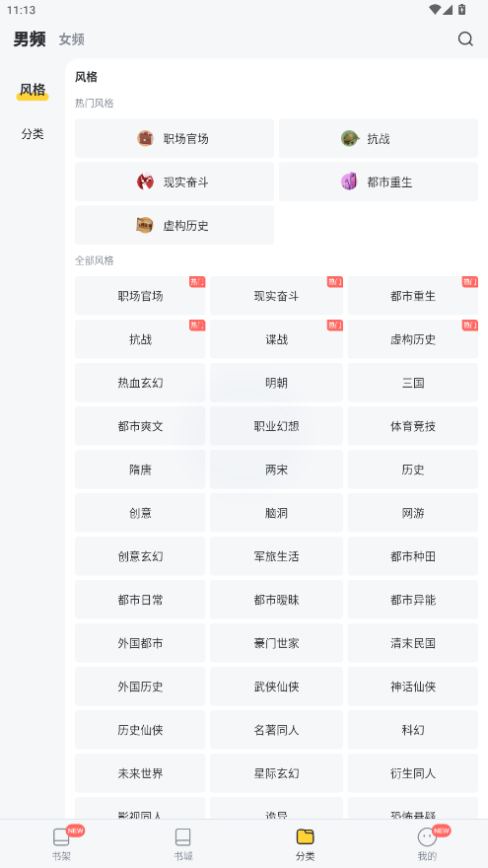Select the 热血玄幻 style
The image size is (488, 868).
140,383
